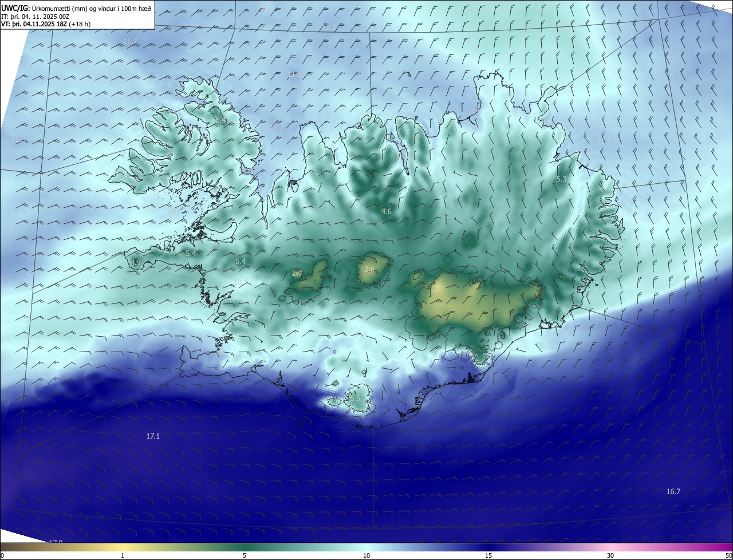Click the 6.9 value near the south coast

click(355, 398)
